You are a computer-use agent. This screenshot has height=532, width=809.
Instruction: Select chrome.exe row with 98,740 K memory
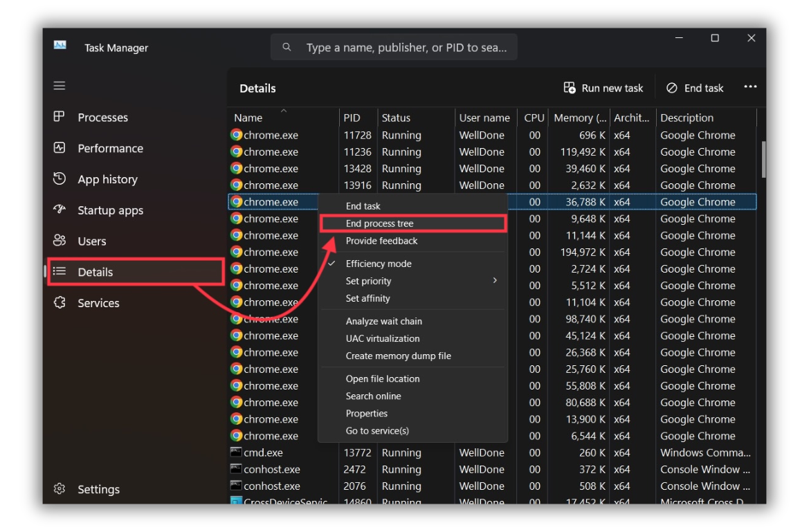coord(493,319)
